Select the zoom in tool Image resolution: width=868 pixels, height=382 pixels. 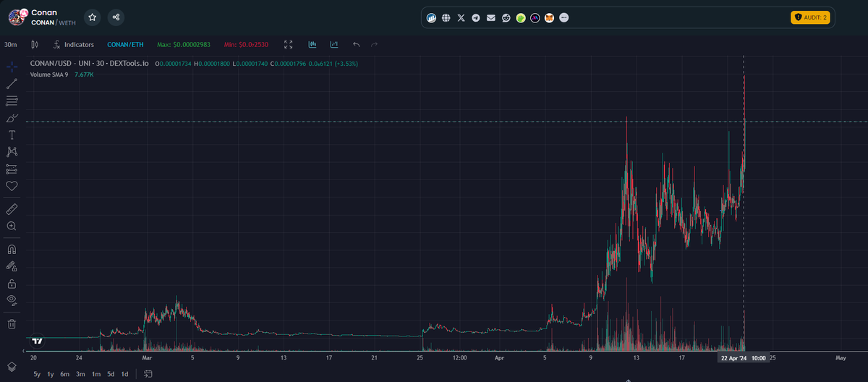(12, 226)
